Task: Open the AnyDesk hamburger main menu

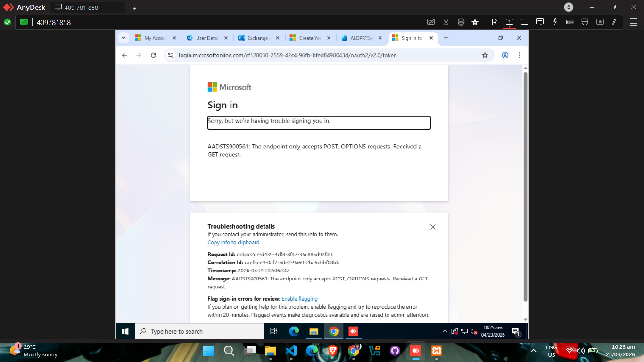Action: pyautogui.click(x=634, y=22)
